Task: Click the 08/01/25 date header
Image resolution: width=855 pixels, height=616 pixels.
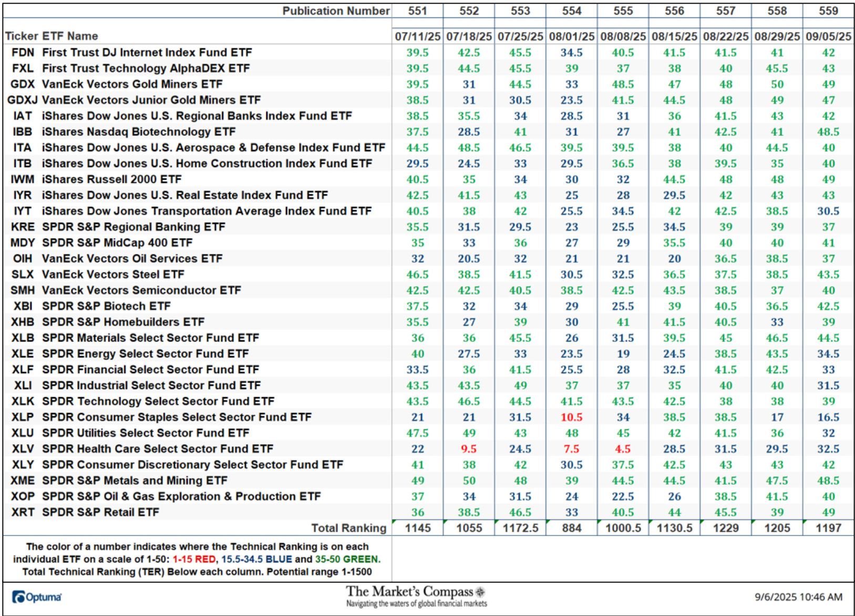Action: point(572,36)
